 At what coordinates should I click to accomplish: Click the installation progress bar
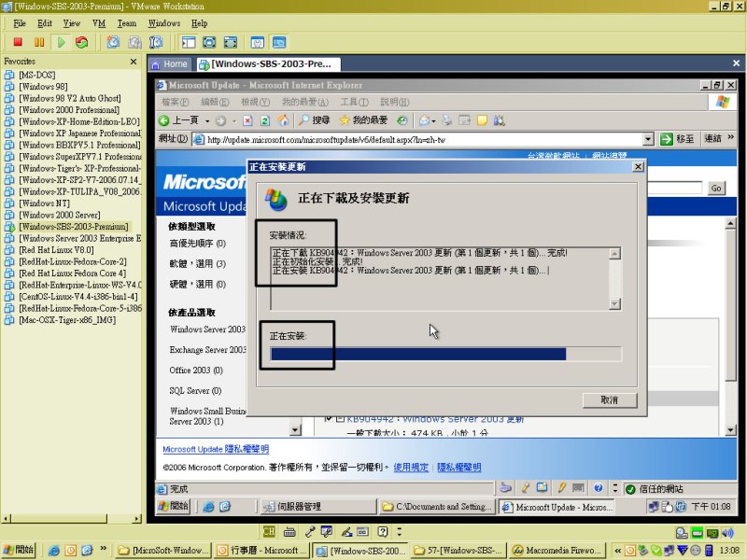(x=446, y=355)
